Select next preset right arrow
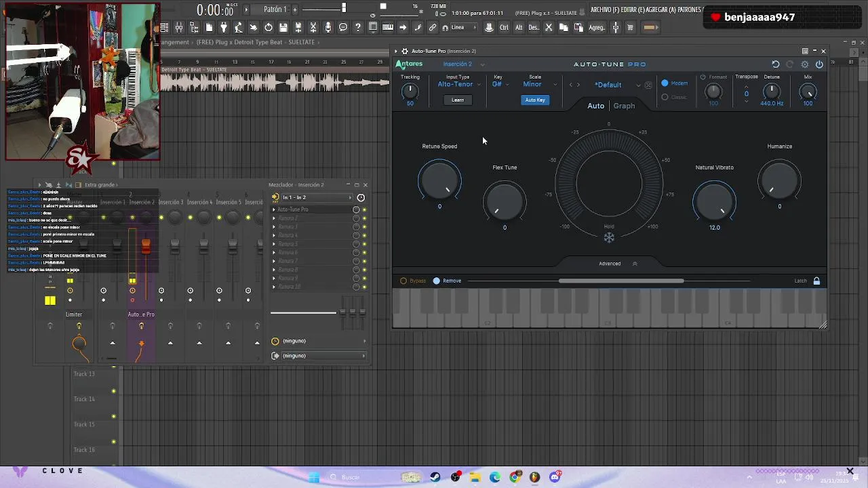This screenshot has width=868, height=488. pos(578,85)
